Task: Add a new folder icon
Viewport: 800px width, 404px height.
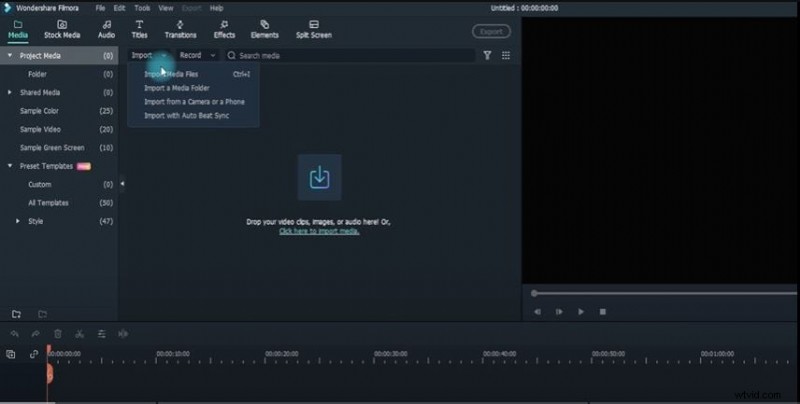Action: (16, 314)
